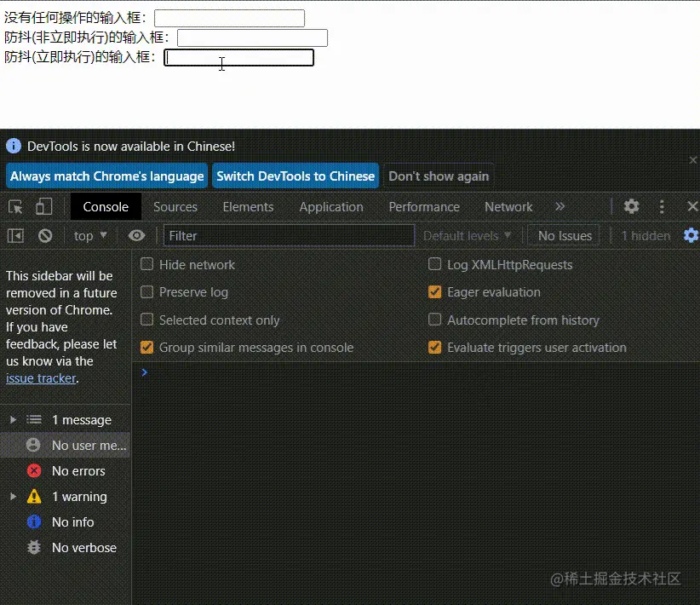The height and width of the screenshot is (605, 700).
Task: Switch to the Application tab
Action: (x=331, y=207)
